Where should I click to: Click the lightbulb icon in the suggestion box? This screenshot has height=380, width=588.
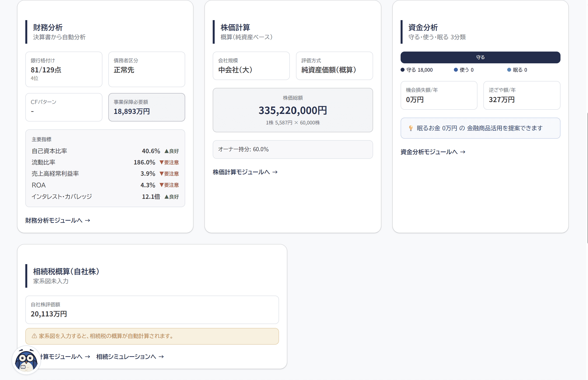coord(411,128)
